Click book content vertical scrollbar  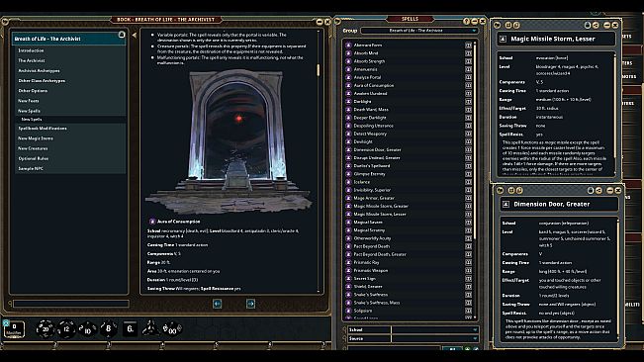(318, 70)
